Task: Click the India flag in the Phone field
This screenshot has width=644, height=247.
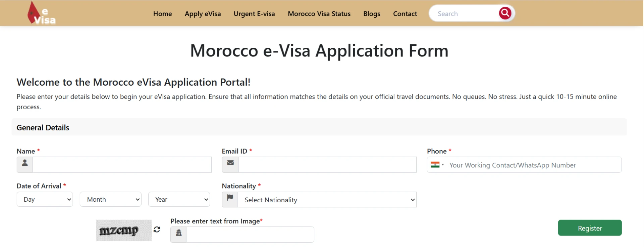Action: [435, 164]
